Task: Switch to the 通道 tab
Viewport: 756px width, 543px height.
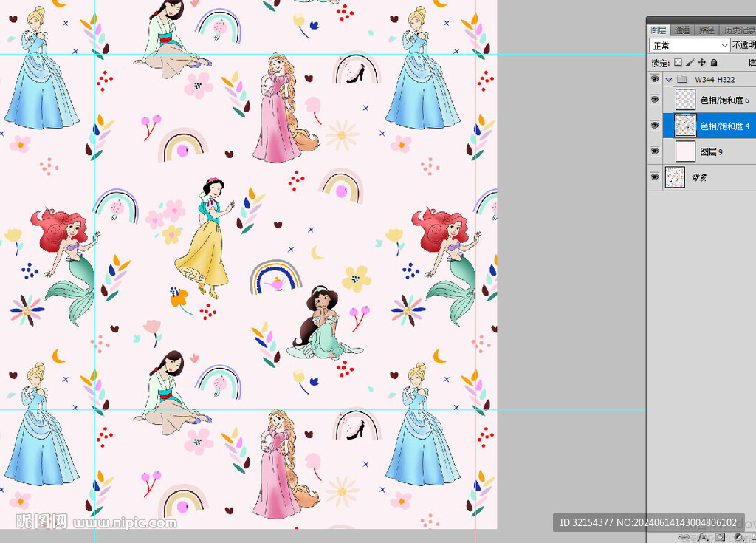Action: pos(681,30)
